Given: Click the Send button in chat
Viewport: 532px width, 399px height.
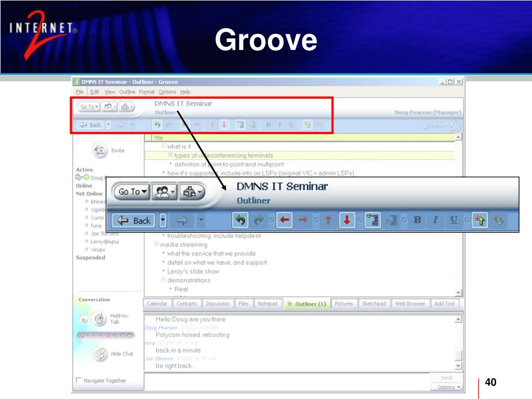Looking at the screenshot, I should 446,378.
